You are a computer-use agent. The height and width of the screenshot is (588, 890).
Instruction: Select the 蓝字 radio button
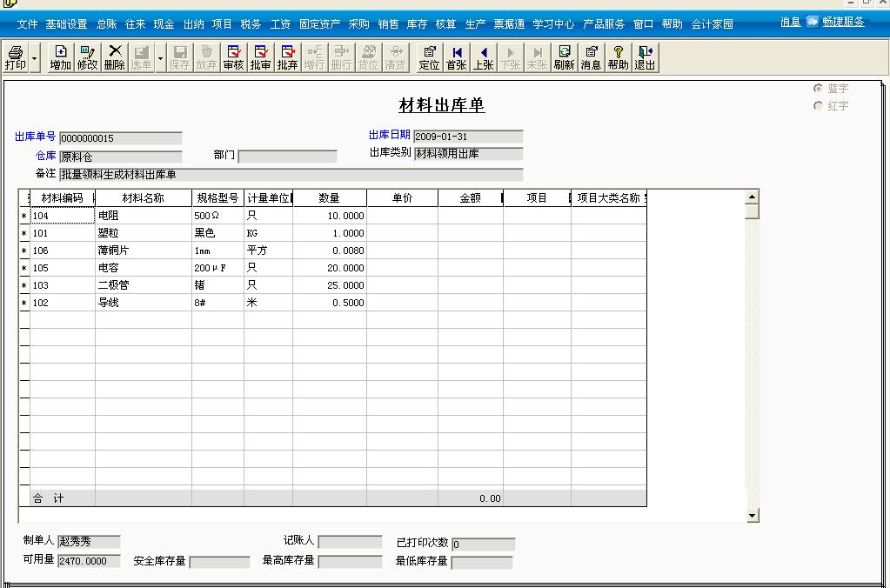pyautogui.click(x=818, y=88)
